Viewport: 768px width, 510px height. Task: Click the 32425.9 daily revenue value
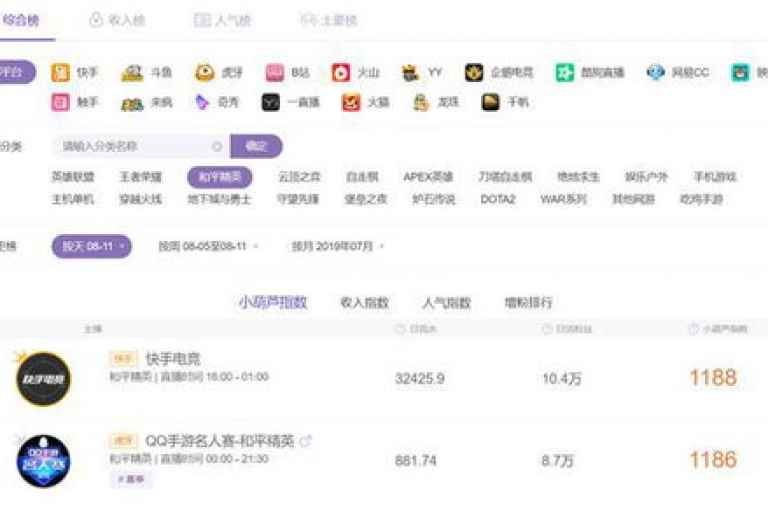[420, 378]
